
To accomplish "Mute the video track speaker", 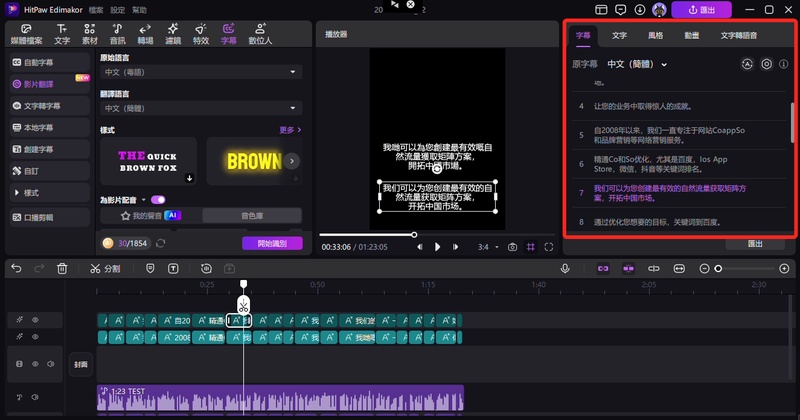I will (x=51, y=364).
